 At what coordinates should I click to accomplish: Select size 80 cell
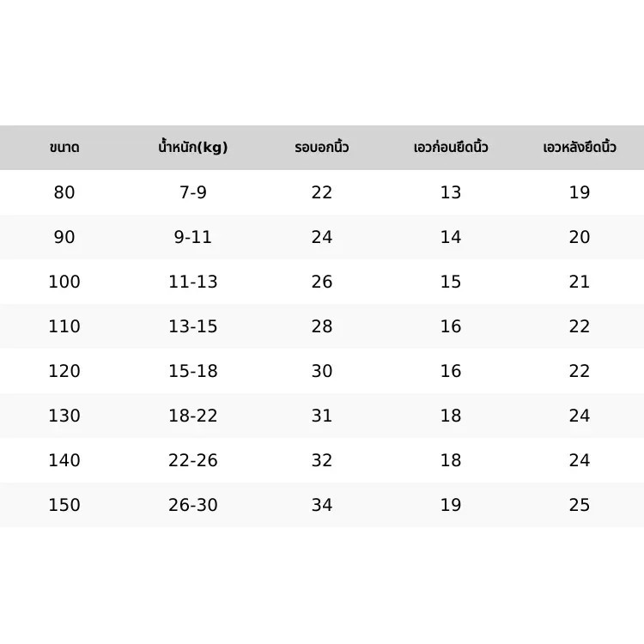click(x=64, y=192)
